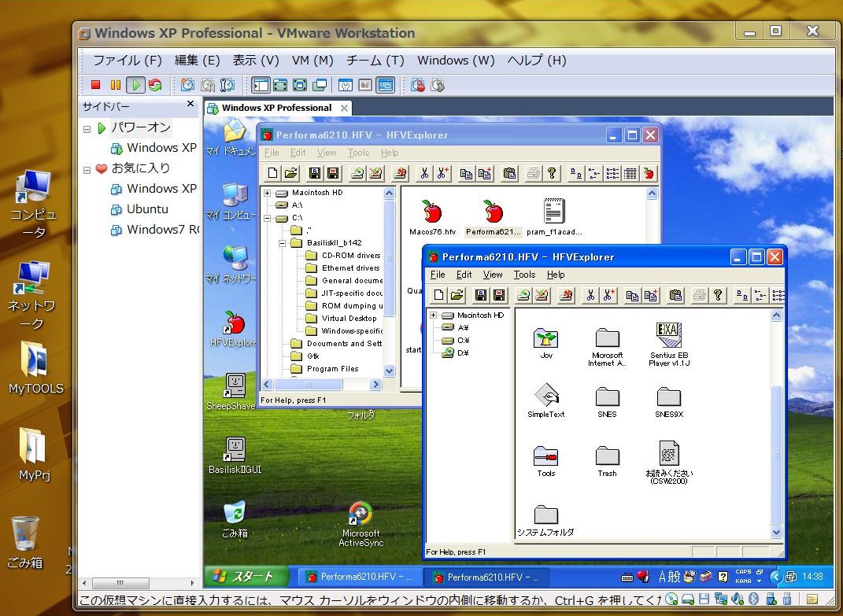The height and width of the screenshot is (616, 843).
Task: Click the VMware green play power-on button
Action: pos(135,85)
